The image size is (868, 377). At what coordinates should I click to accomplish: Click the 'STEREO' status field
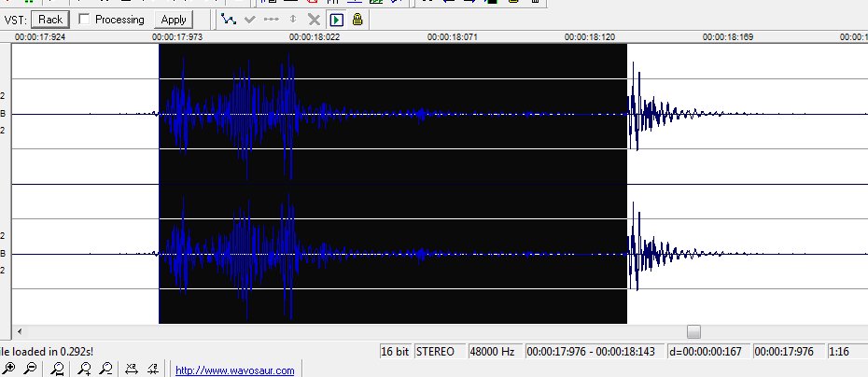pos(440,352)
